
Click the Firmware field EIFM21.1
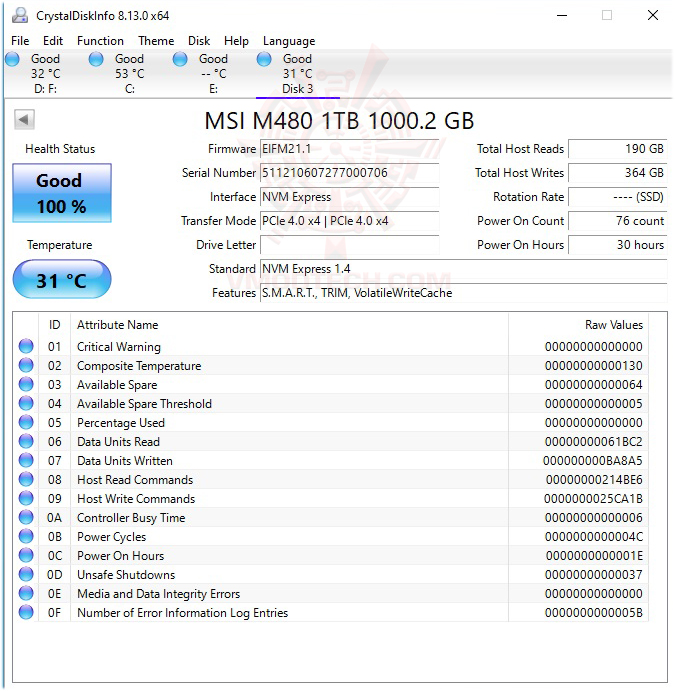[x=349, y=149]
